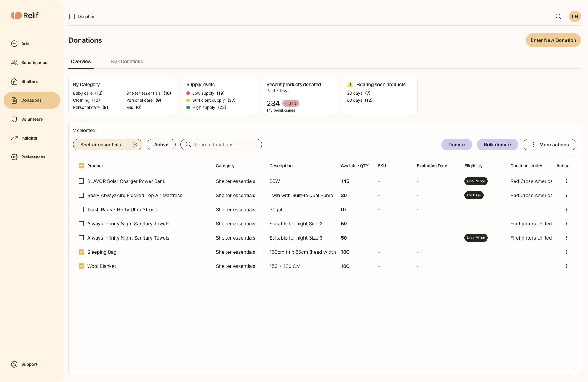This screenshot has height=382, width=588.
Task: Click the LGBTQ+ eligibility badge
Action: [x=474, y=195]
